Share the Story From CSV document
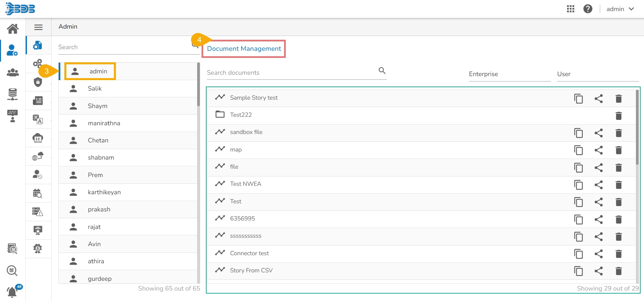 (599, 271)
